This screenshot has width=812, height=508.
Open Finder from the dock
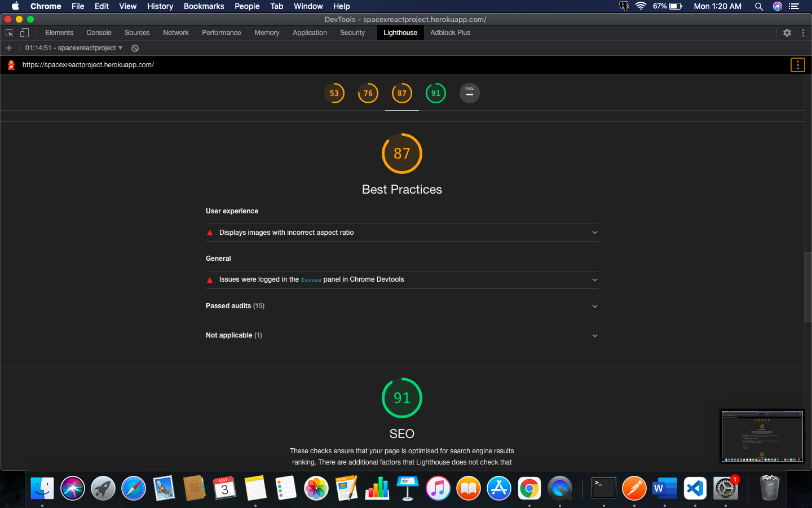[42, 488]
